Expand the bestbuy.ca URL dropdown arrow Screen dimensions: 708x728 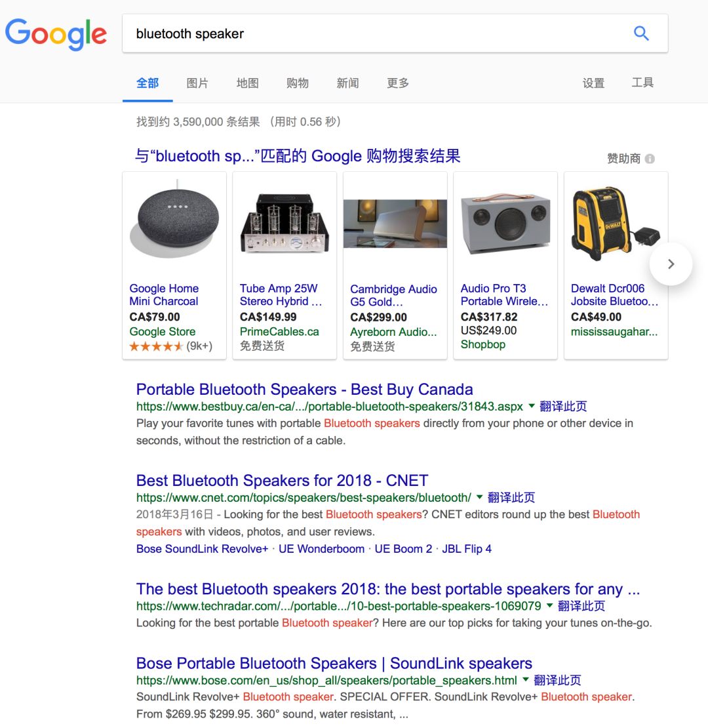pos(532,406)
